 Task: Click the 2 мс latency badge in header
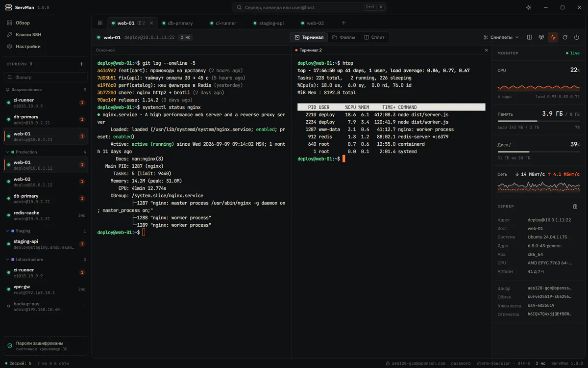coord(185,37)
